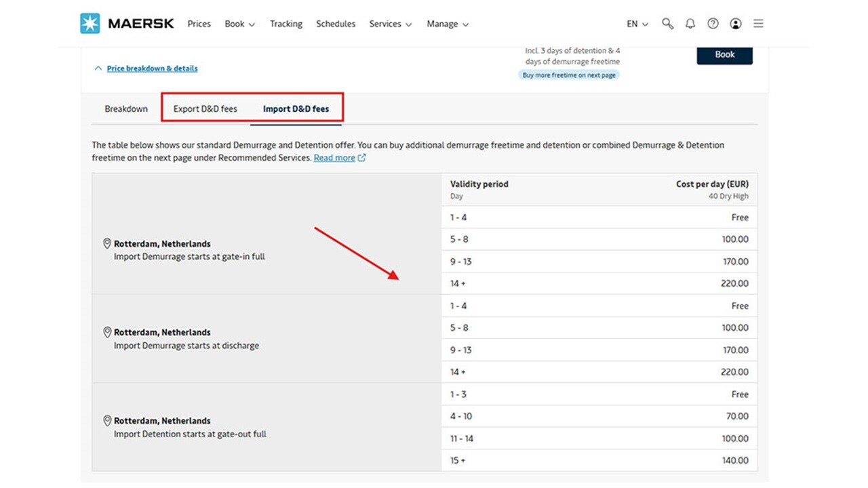
Task: Open the Read more link
Action: click(x=335, y=157)
